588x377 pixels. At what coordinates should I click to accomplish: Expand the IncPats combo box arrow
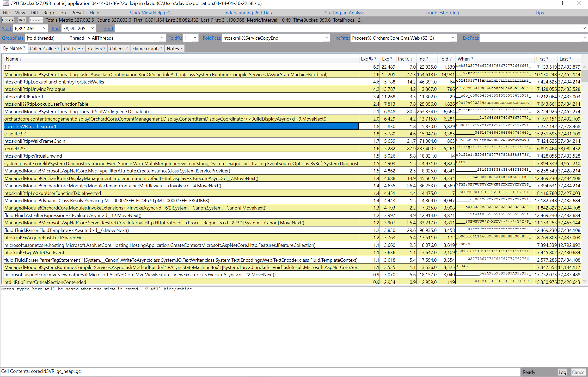point(453,38)
